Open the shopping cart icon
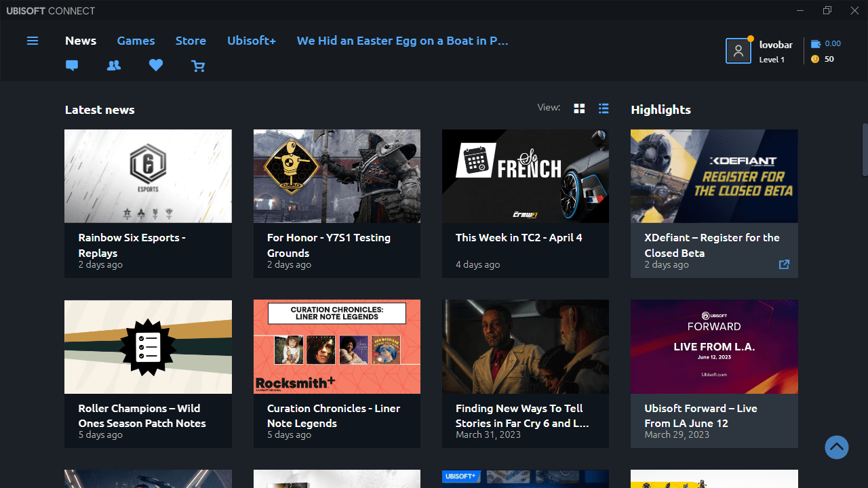Viewport: 868px width, 488px height. 198,66
